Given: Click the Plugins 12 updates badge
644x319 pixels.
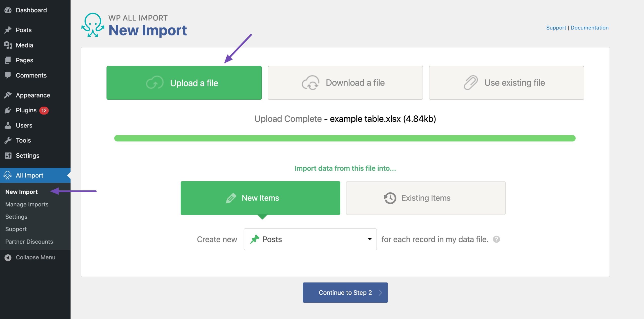Looking at the screenshot, I should [44, 110].
